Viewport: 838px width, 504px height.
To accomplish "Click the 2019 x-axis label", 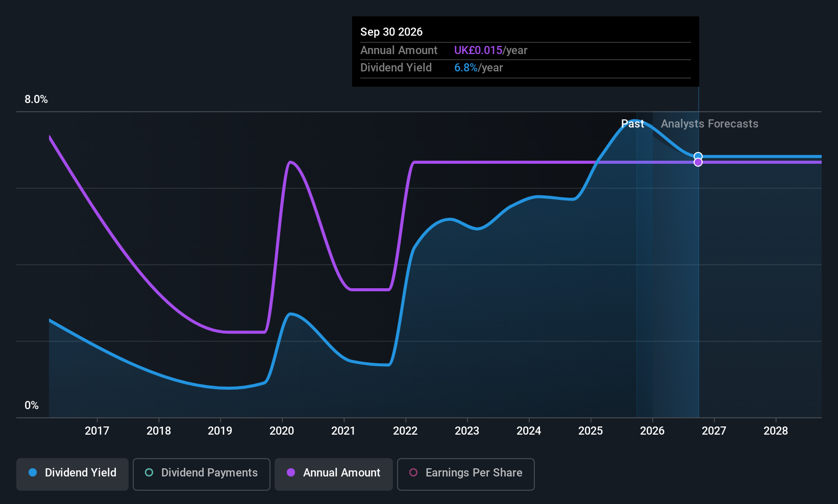I will (x=220, y=431).
